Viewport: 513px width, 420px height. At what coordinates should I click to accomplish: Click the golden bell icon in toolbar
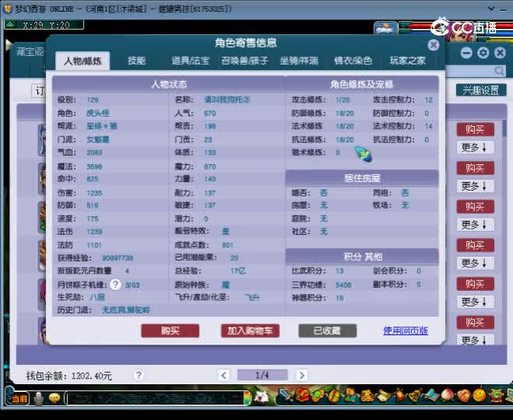pyautogui.click(x=415, y=395)
